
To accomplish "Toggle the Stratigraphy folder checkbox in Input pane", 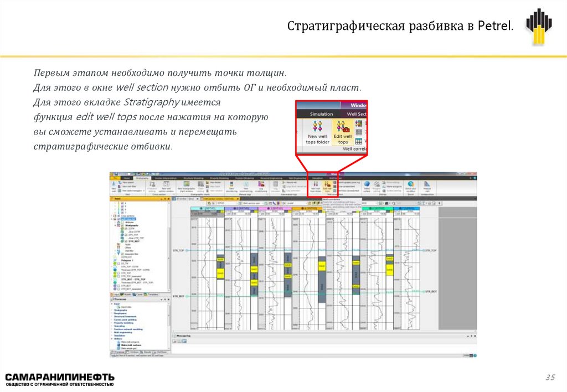I will [122, 226].
